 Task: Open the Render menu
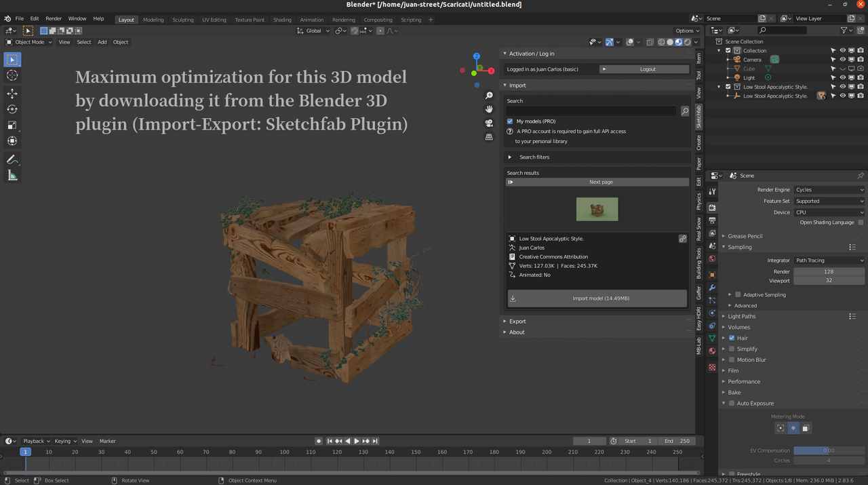pyautogui.click(x=54, y=18)
